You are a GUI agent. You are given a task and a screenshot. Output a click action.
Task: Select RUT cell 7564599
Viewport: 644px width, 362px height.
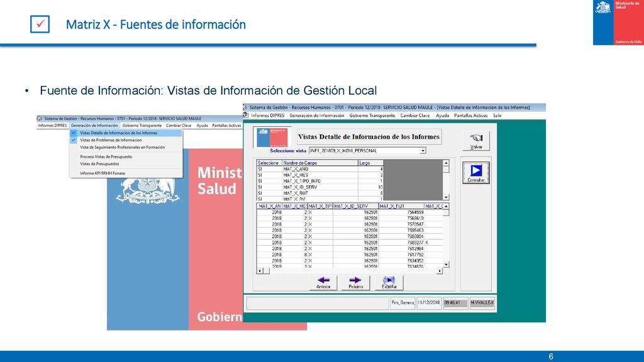click(x=401, y=212)
